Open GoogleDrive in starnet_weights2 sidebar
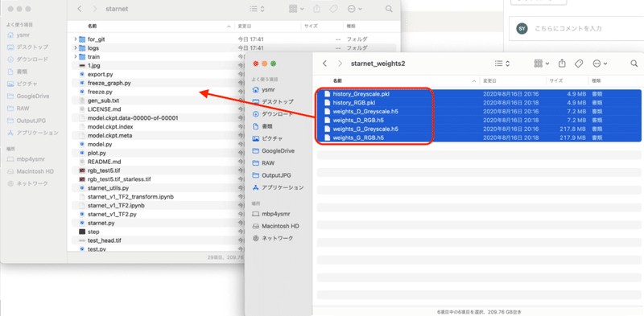 (273, 150)
